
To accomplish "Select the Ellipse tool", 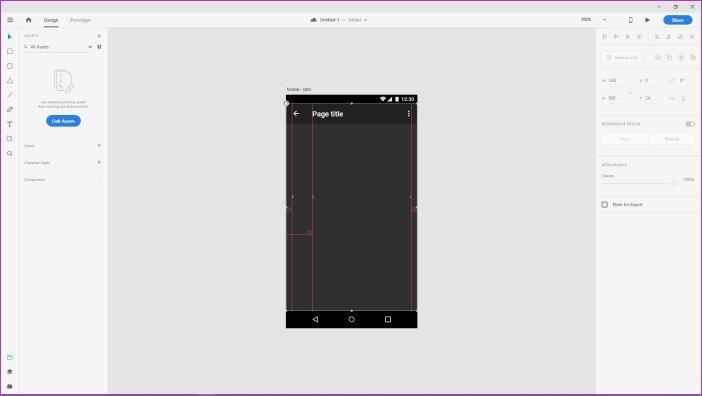I will pyautogui.click(x=10, y=66).
